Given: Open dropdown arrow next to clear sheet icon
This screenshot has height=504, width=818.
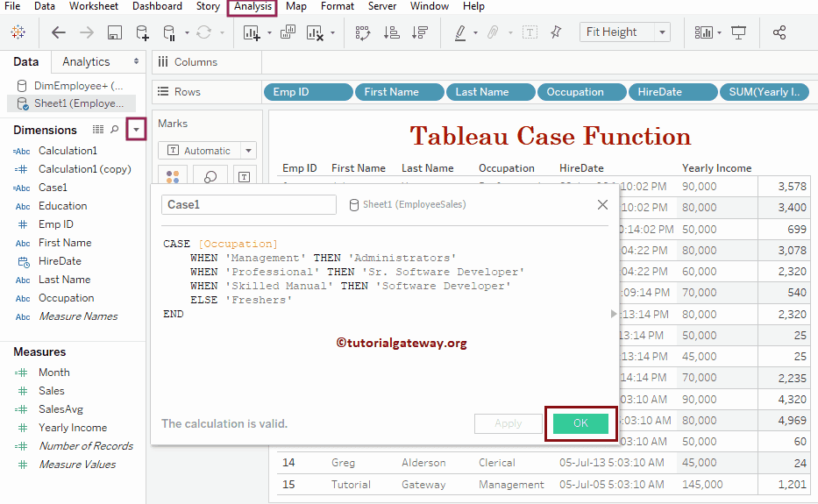Looking at the screenshot, I should tap(332, 33).
